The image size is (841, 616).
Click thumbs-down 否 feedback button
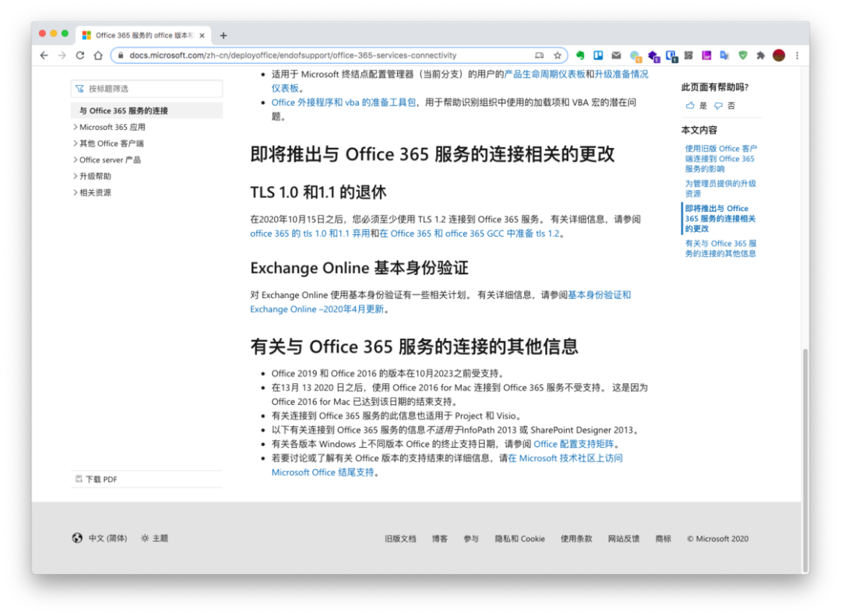(725, 106)
